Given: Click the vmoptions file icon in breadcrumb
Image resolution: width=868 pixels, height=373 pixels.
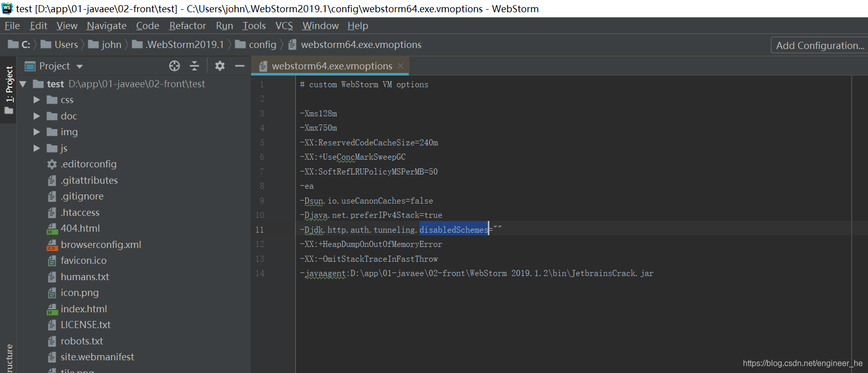Looking at the screenshot, I should point(292,45).
